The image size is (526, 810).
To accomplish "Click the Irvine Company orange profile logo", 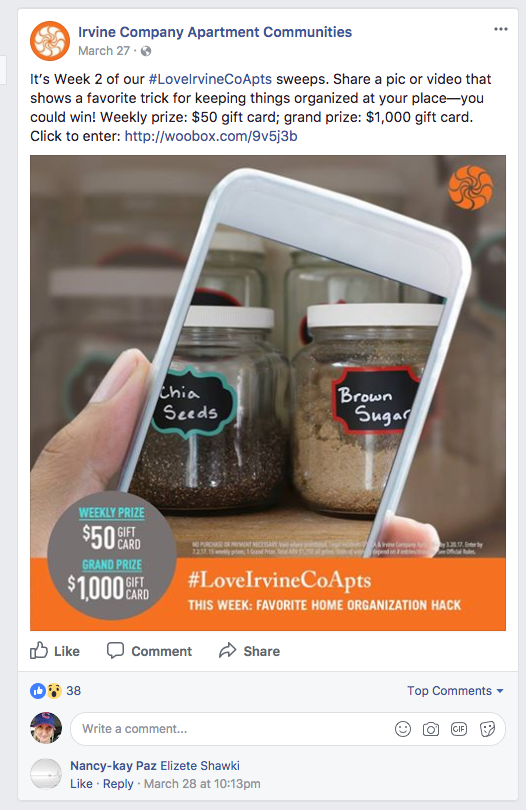I will point(50,41).
